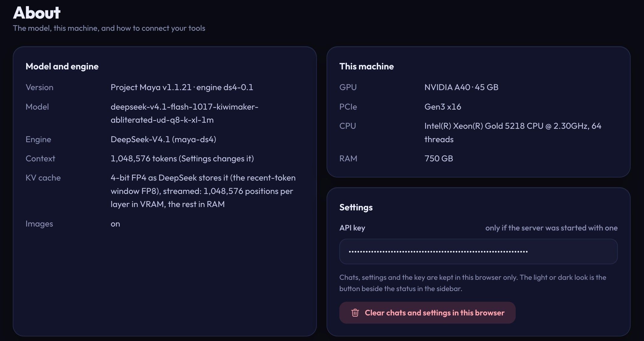Click the Settings card title
644x341 pixels.
356,207
